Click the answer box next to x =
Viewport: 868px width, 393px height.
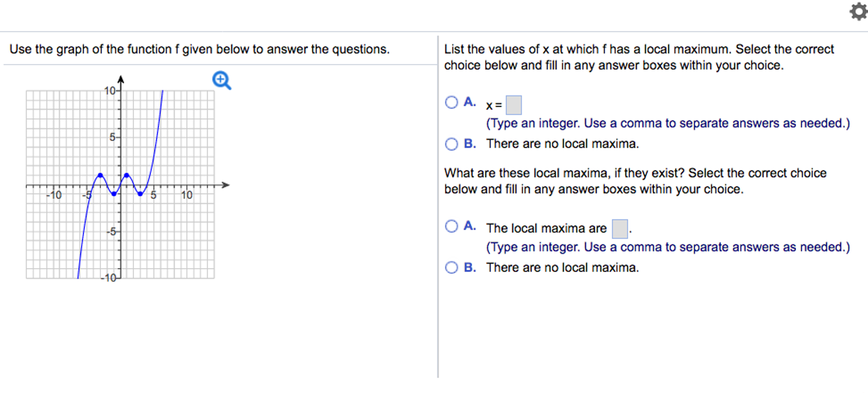pos(514,105)
